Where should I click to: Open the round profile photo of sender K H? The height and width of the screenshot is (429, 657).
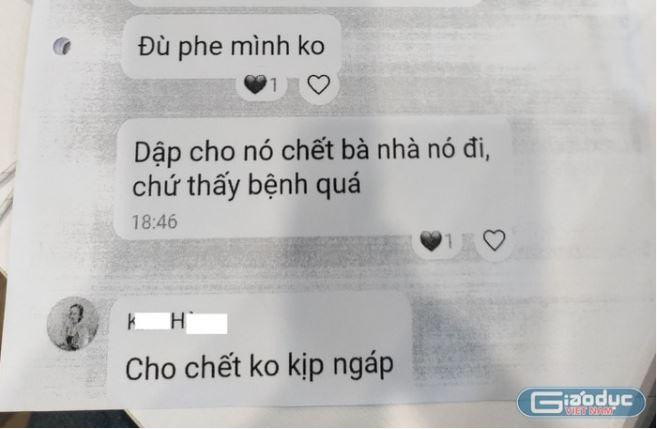tap(73, 323)
